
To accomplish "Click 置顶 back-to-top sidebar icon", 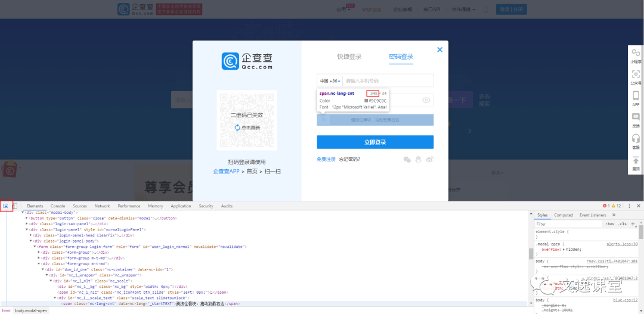I will tap(636, 163).
